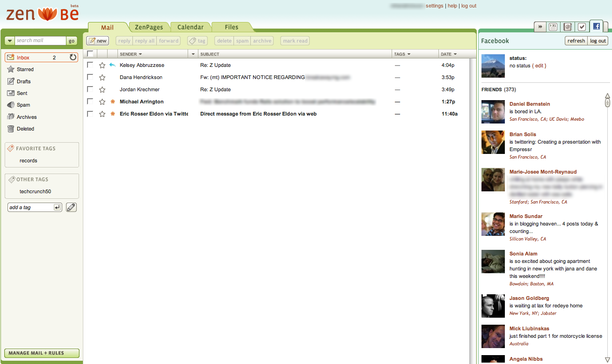
Task: Click the add a tag input field
Action: pos(31,207)
